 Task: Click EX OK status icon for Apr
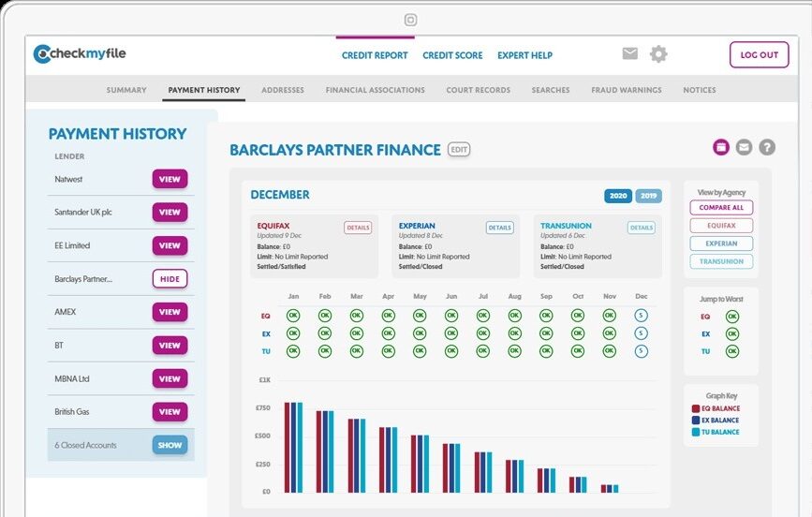388,333
